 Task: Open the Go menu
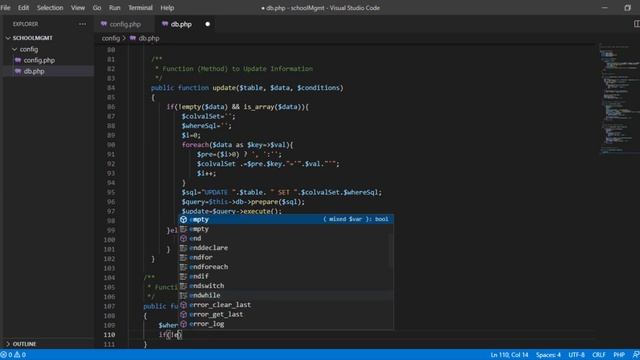pos(97,8)
